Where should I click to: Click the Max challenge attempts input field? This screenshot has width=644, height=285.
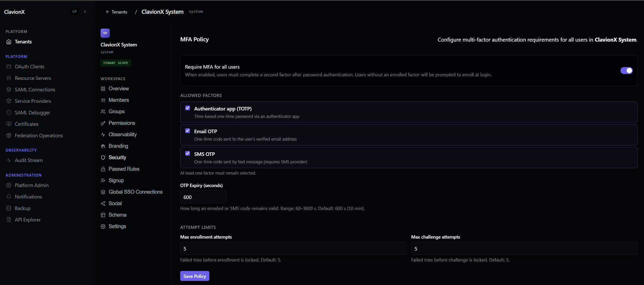(x=524, y=249)
